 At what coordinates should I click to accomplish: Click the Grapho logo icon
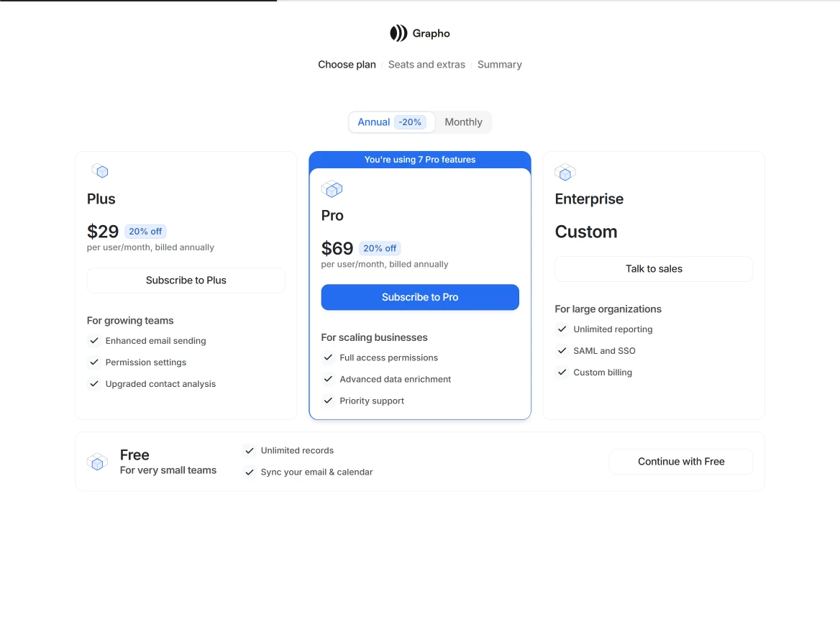[x=398, y=33]
